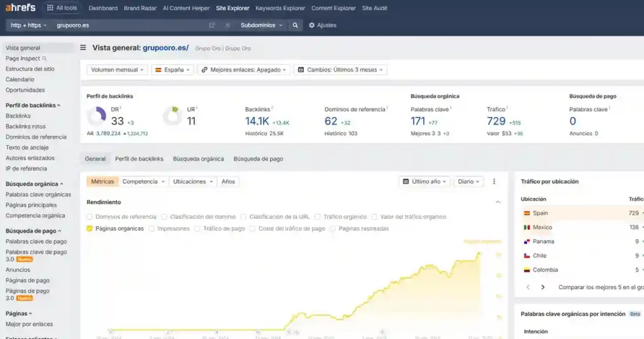Switch to Búsqueda orgánica tab
The width and height of the screenshot is (644, 339).
(x=198, y=158)
